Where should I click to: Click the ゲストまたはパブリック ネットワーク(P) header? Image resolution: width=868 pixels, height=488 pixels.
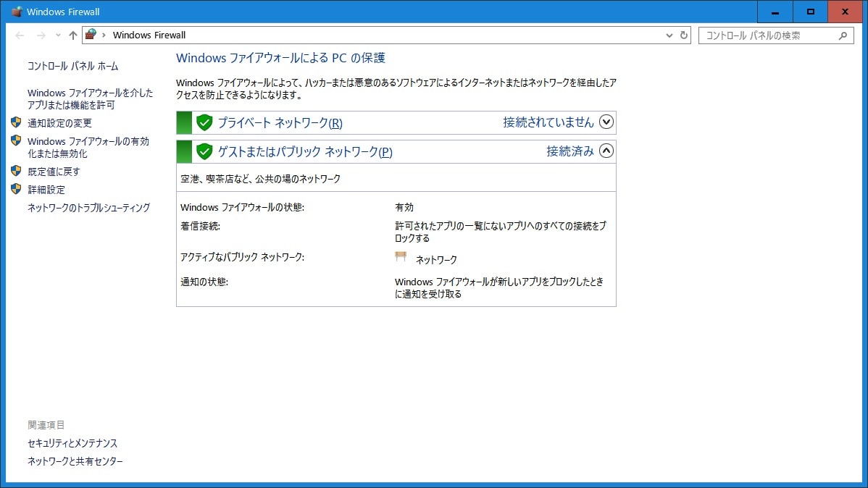(305, 151)
